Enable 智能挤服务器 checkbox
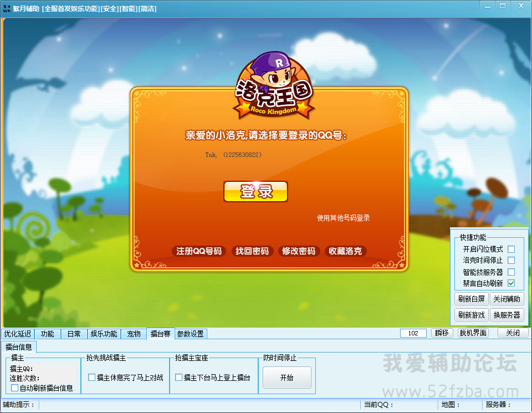532x413 pixels. pyautogui.click(x=511, y=272)
